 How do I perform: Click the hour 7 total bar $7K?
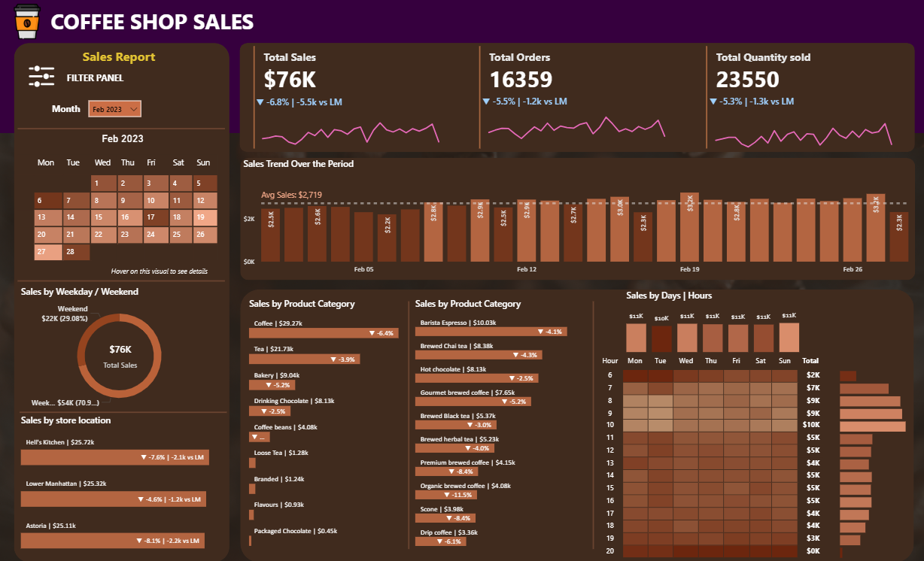[x=864, y=389]
